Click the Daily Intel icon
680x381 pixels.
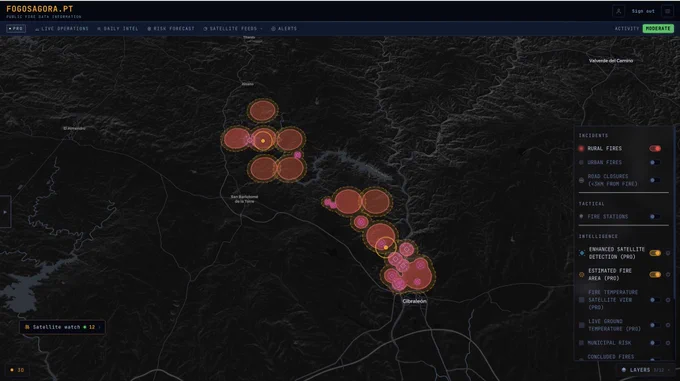click(99, 29)
